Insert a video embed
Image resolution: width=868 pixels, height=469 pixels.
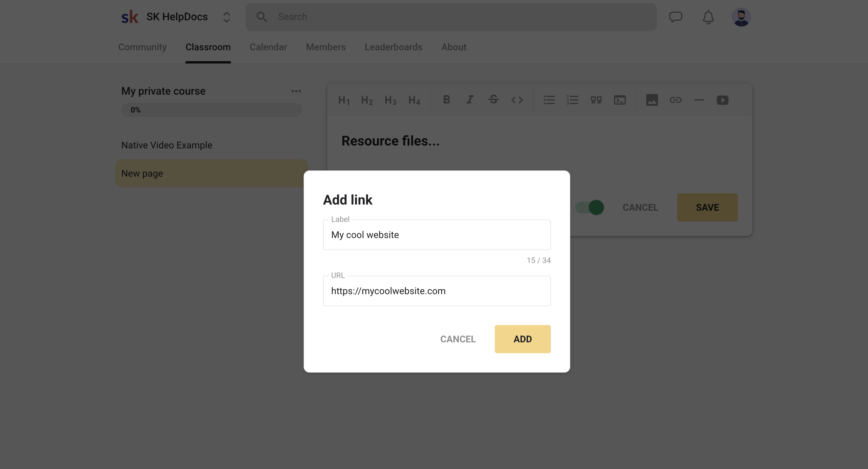tap(722, 100)
